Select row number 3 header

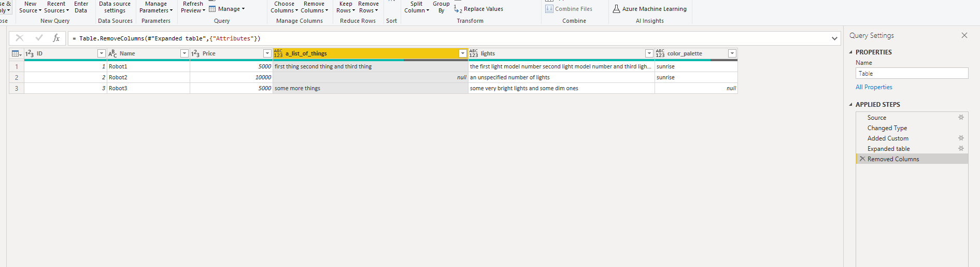[x=17, y=88]
